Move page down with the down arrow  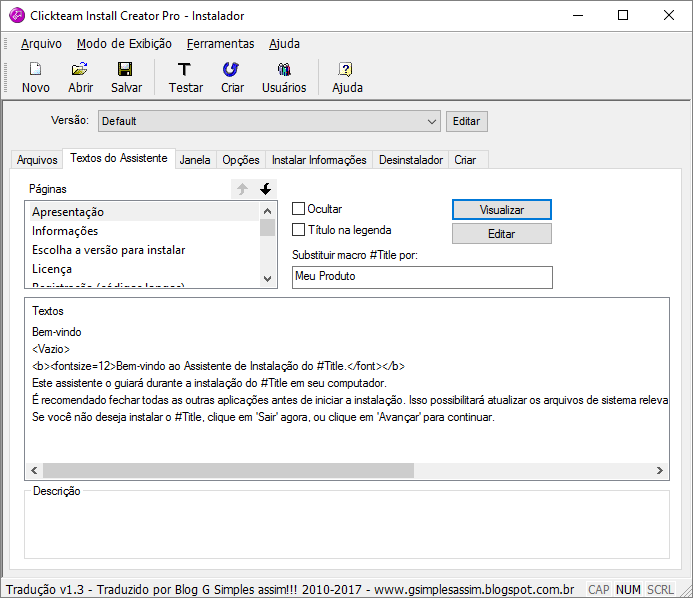(x=265, y=189)
